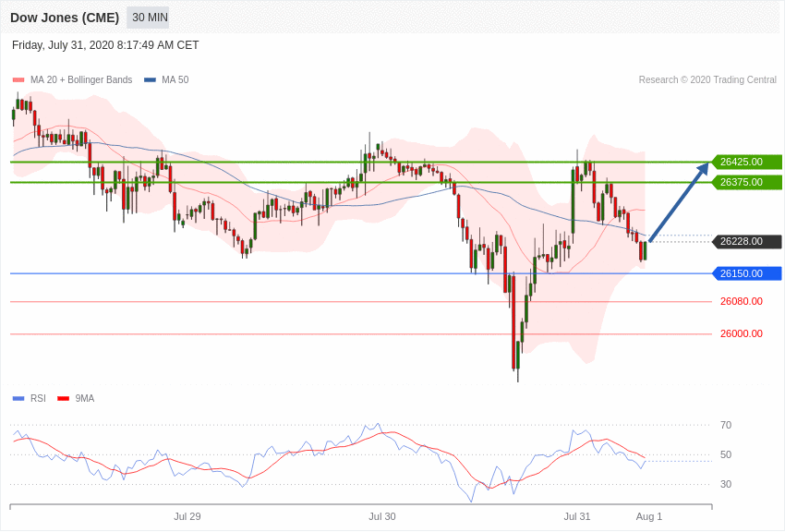Click the RSI 70 level label

tap(726, 425)
